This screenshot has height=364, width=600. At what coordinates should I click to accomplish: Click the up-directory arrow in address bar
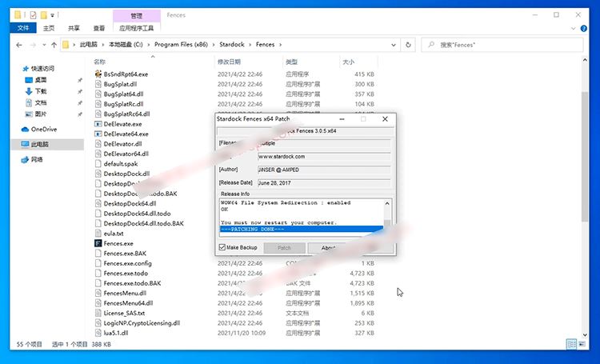(x=53, y=45)
